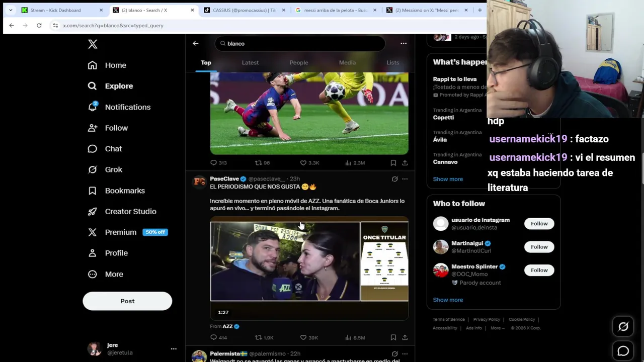
Task: Open Profile in sidebar
Action: tap(108, 253)
